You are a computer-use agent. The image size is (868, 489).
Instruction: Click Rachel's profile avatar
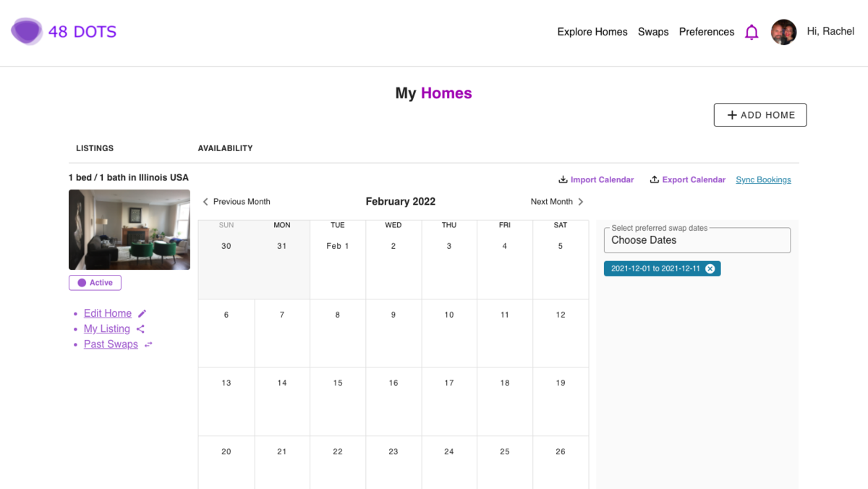[x=783, y=32]
